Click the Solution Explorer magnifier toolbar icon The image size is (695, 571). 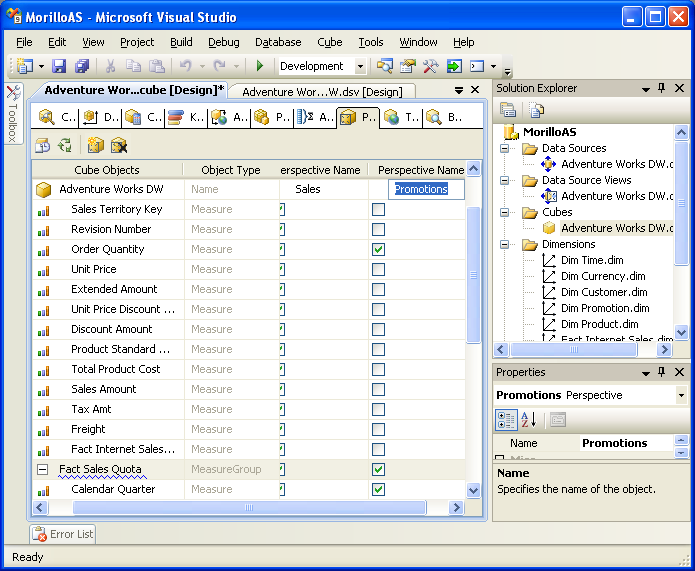(x=384, y=66)
